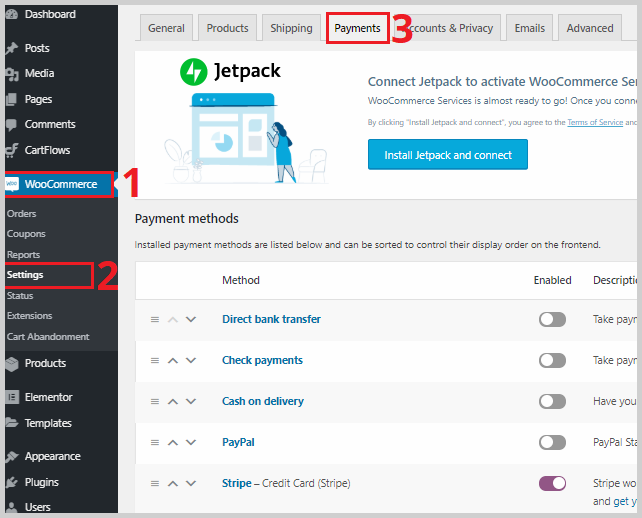The image size is (642, 518).
Task: Open the Terms of Service link
Action: tap(595, 122)
